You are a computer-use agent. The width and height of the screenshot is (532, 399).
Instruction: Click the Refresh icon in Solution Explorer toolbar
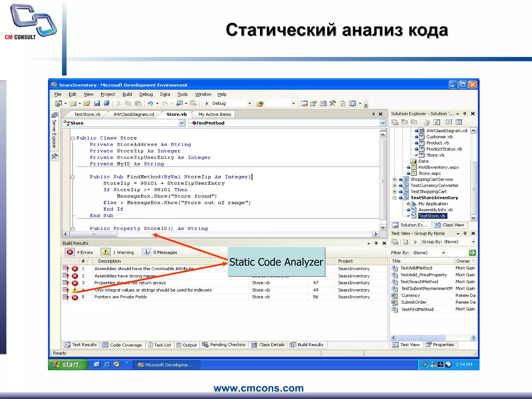tap(437, 122)
